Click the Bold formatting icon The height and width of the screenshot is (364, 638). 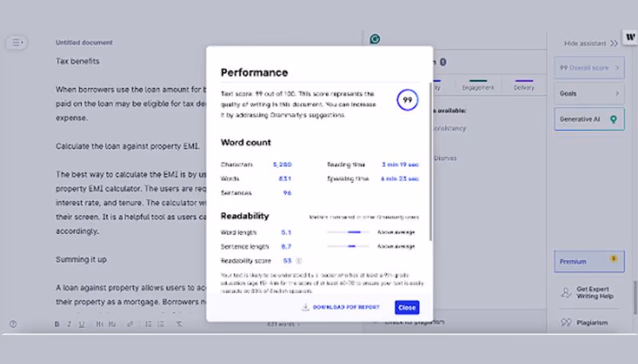click(57, 324)
